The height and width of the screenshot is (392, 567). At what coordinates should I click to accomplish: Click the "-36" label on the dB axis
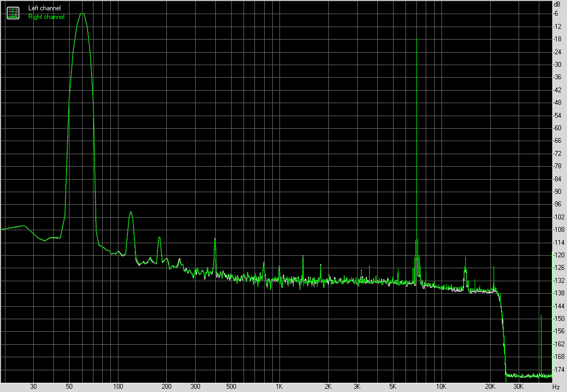pyautogui.click(x=557, y=77)
